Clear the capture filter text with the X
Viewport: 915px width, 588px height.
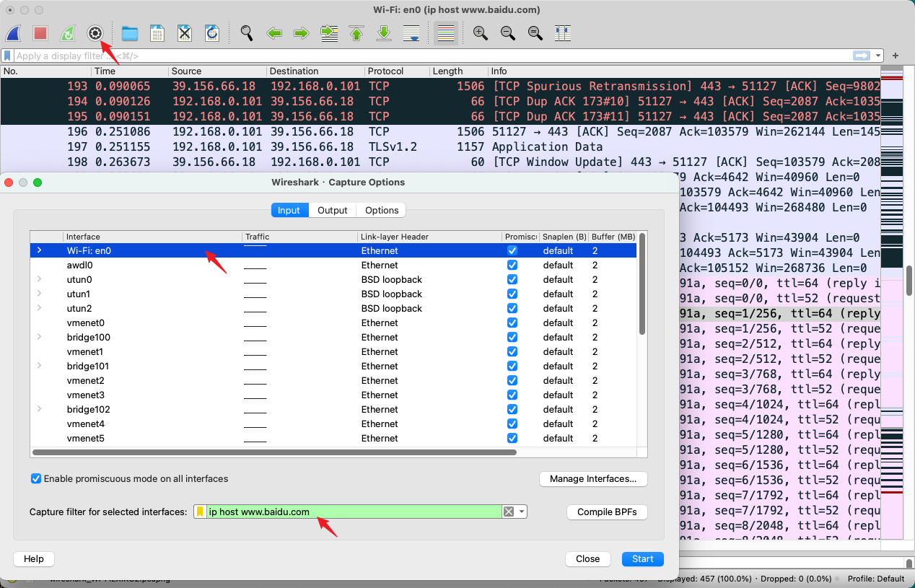(x=509, y=512)
